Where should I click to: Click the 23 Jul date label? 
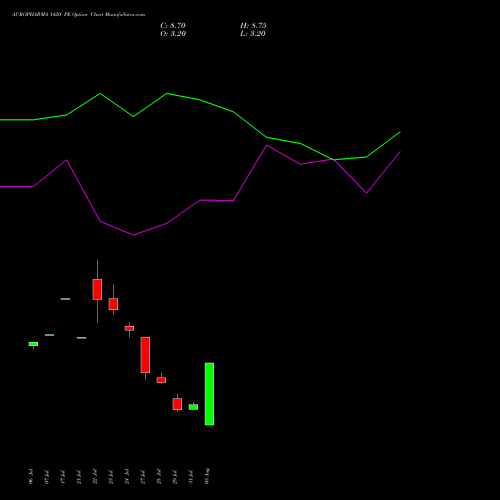pos(111,477)
